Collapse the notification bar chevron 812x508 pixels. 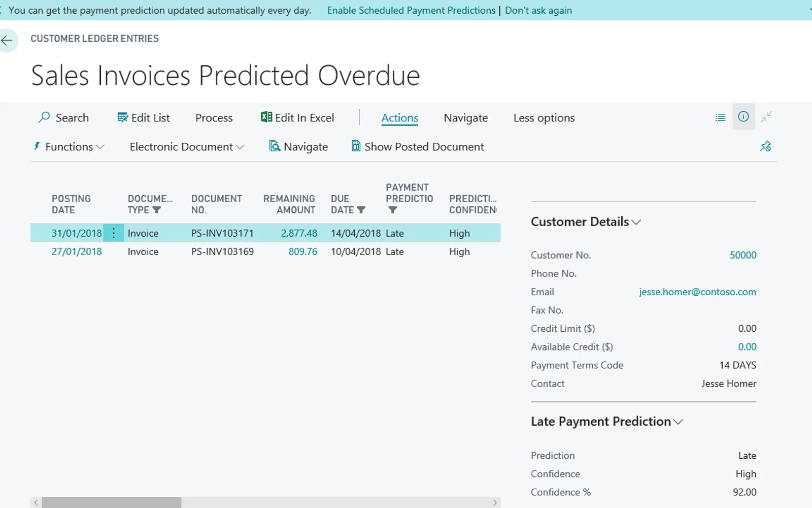pos(810,10)
